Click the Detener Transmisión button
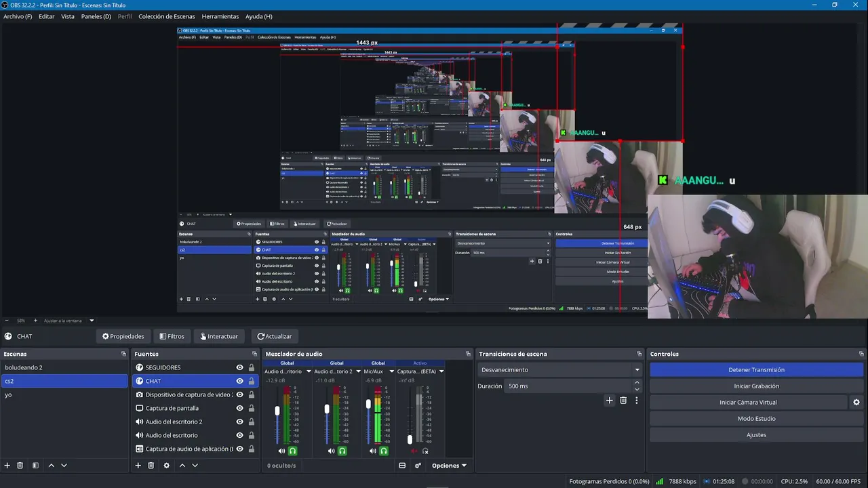868x488 pixels. [x=756, y=370]
